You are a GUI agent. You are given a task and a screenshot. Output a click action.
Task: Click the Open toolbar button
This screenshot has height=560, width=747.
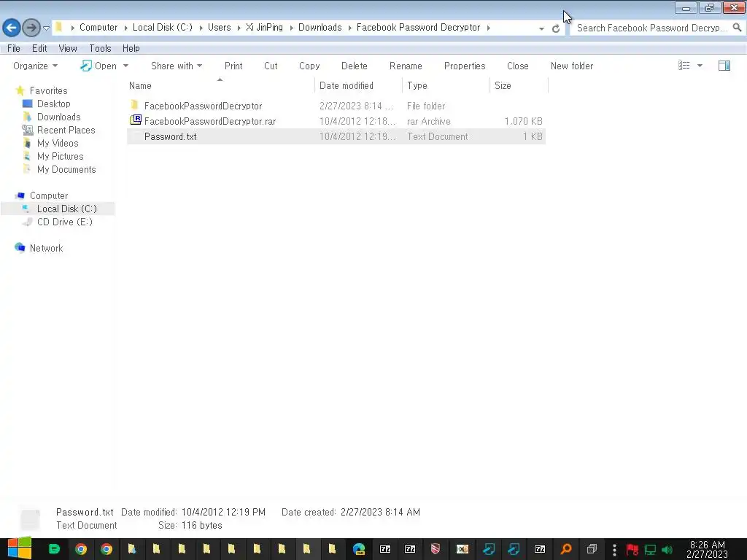(x=98, y=66)
